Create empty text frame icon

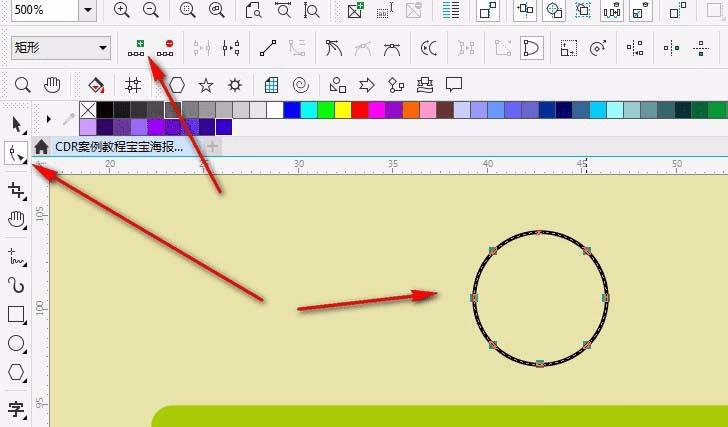point(384,10)
